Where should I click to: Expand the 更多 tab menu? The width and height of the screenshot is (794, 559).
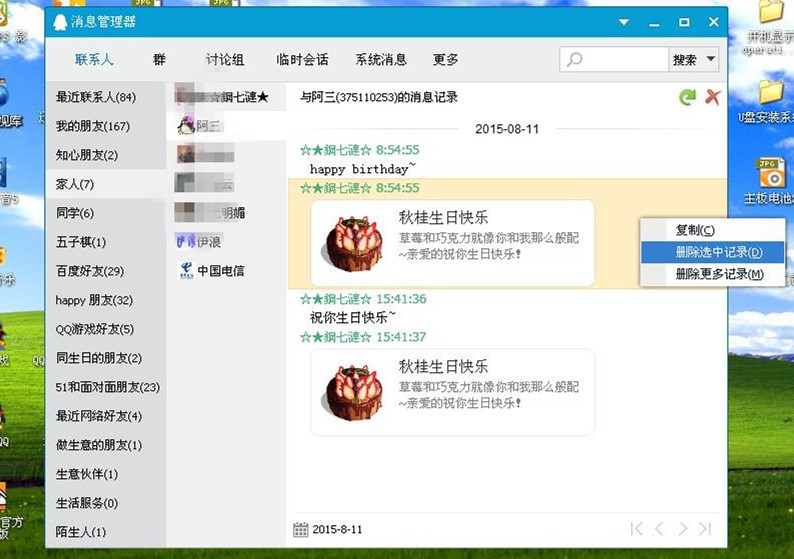tap(446, 60)
